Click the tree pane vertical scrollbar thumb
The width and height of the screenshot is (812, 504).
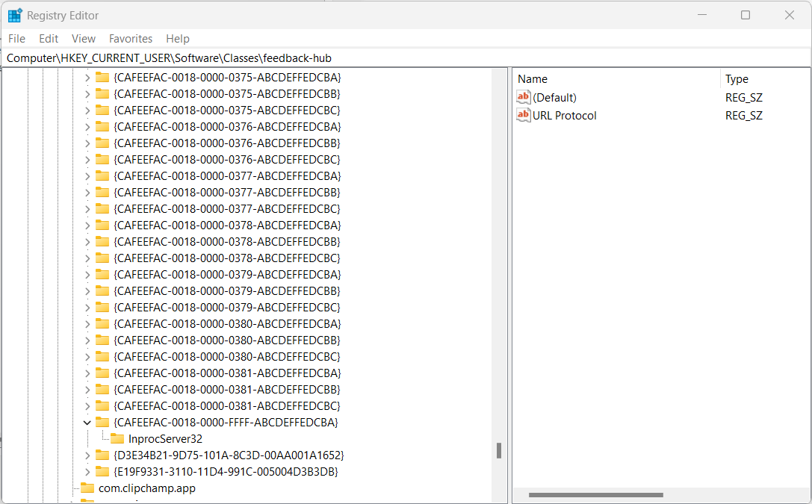point(499,451)
